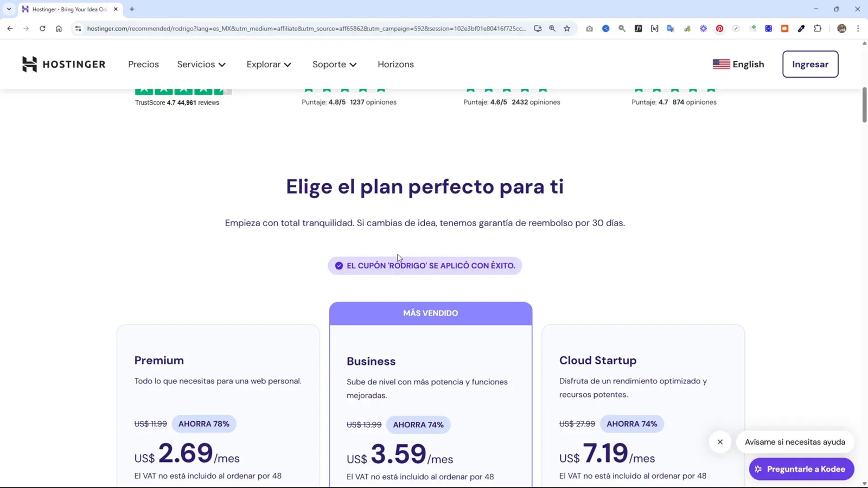Bookmark this page with the star icon
868x488 pixels.
567,28
